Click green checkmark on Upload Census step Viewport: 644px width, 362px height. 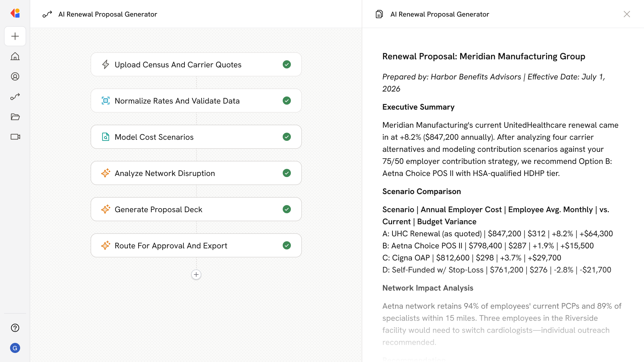(x=286, y=64)
